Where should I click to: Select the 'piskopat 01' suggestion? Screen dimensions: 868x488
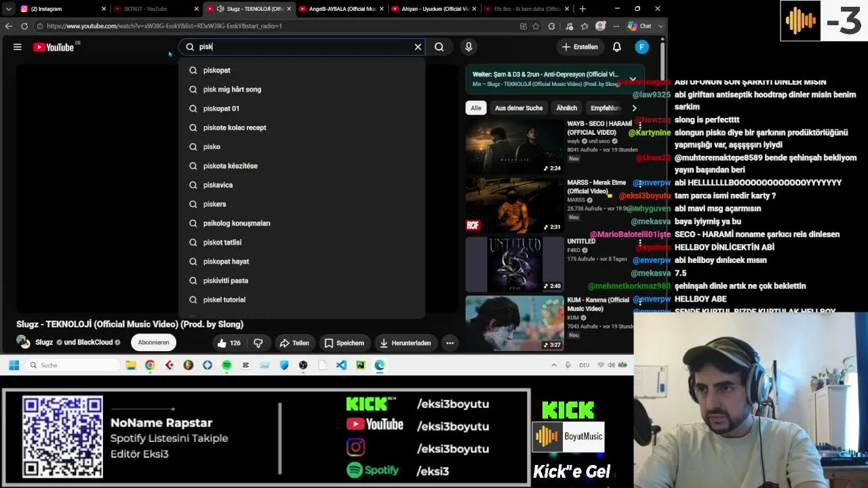click(x=302, y=108)
